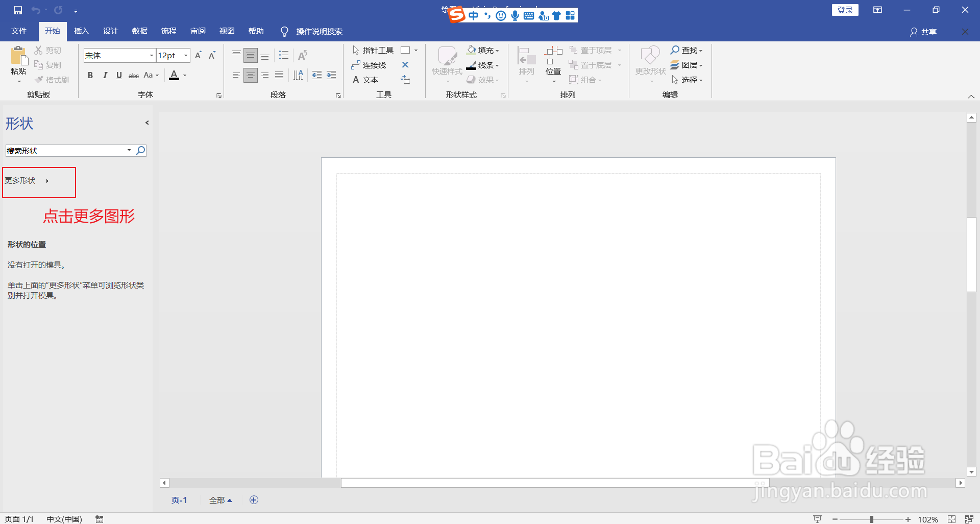Select the Text tool (文本)
The image size is (980, 524).
(365, 80)
